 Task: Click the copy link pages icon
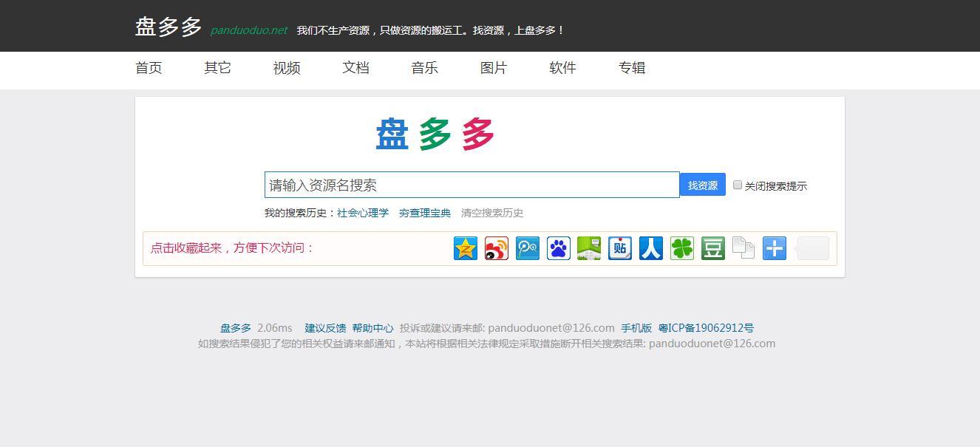coord(743,248)
